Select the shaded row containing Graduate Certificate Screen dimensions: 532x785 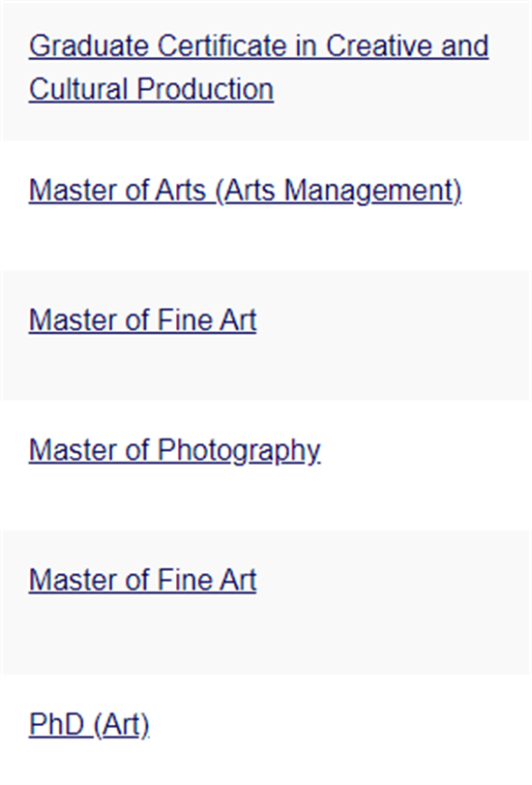point(266,72)
